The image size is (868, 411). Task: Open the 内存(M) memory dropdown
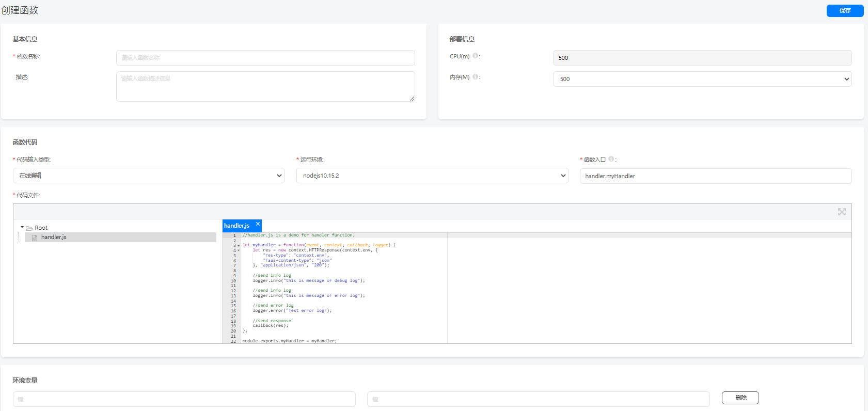[702, 79]
